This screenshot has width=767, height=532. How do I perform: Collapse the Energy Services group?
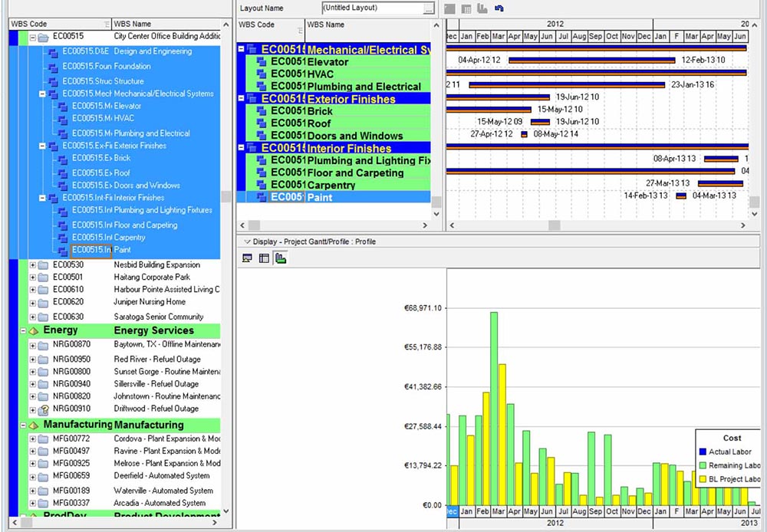[x=24, y=331]
